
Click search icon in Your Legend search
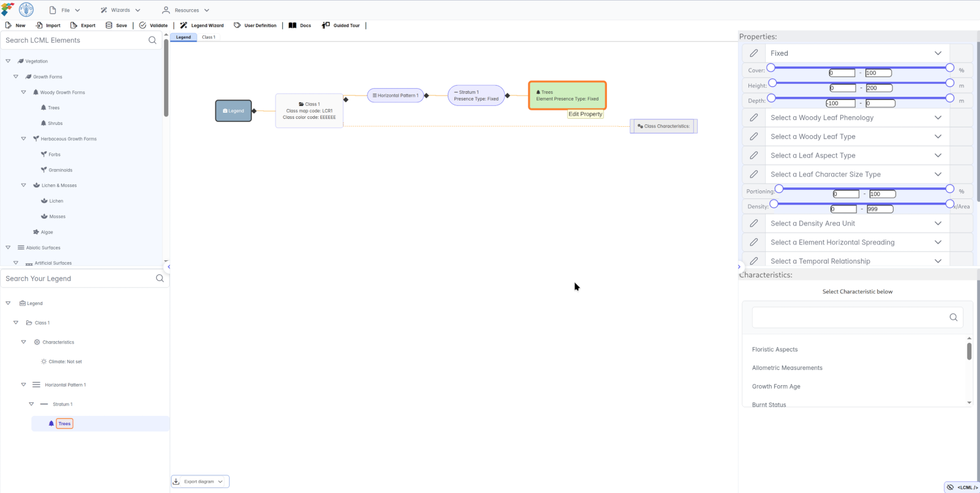[x=160, y=279]
